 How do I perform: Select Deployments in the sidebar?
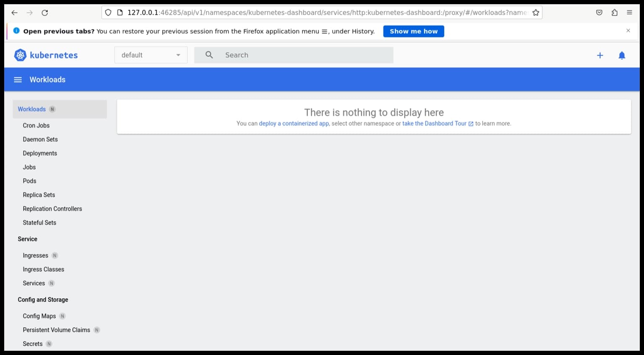tap(40, 153)
